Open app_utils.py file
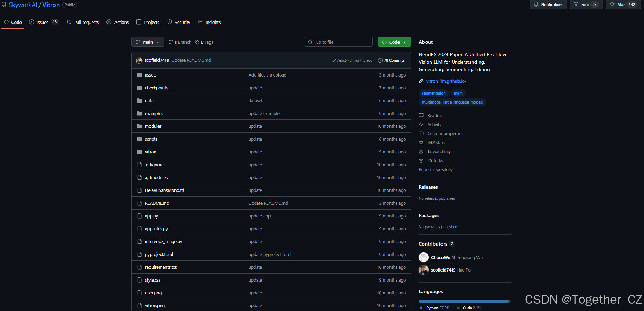The width and height of the screenshot is (644, 311). point(156,229)
